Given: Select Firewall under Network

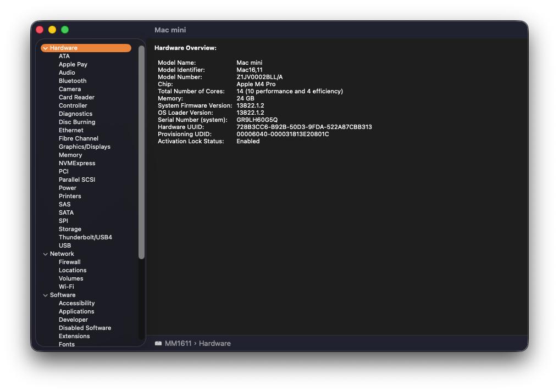Looking at the screenshot, I should point(69,262).
